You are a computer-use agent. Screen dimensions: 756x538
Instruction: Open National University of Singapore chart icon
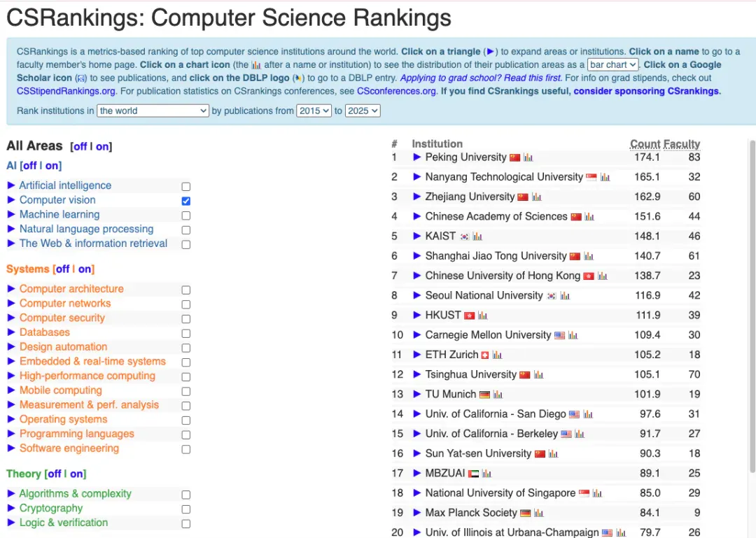pos(597,494)
